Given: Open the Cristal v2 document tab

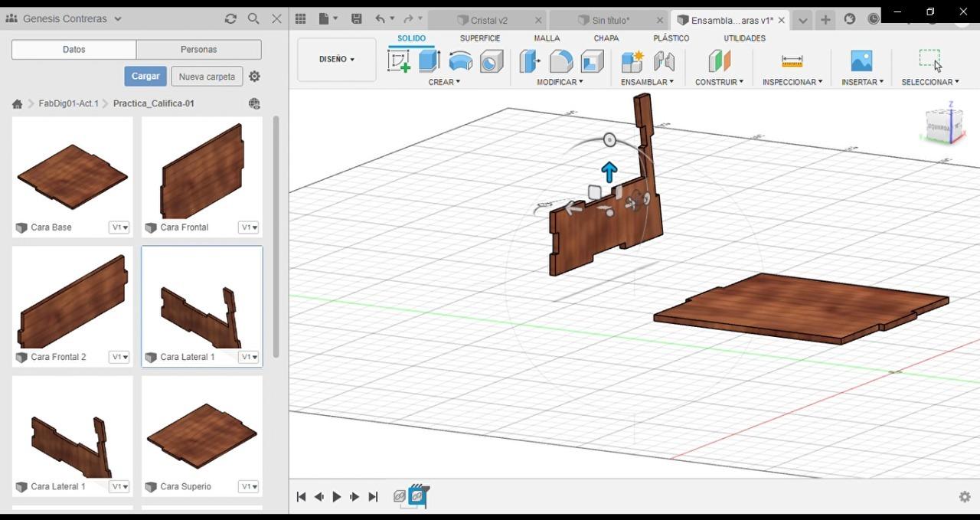Looking at the screenshot, I should point(488,21).
